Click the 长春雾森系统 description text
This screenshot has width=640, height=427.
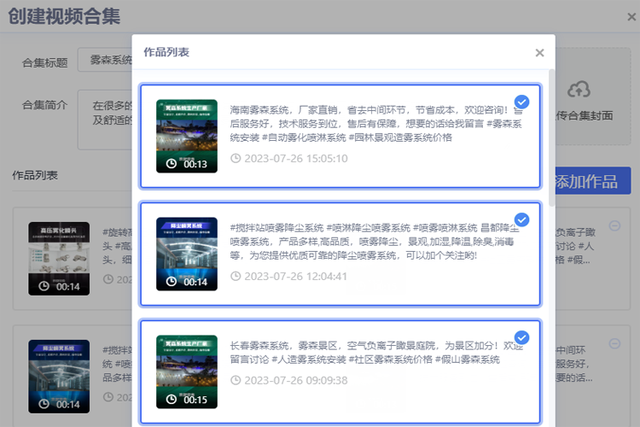(x=376, y=353)
